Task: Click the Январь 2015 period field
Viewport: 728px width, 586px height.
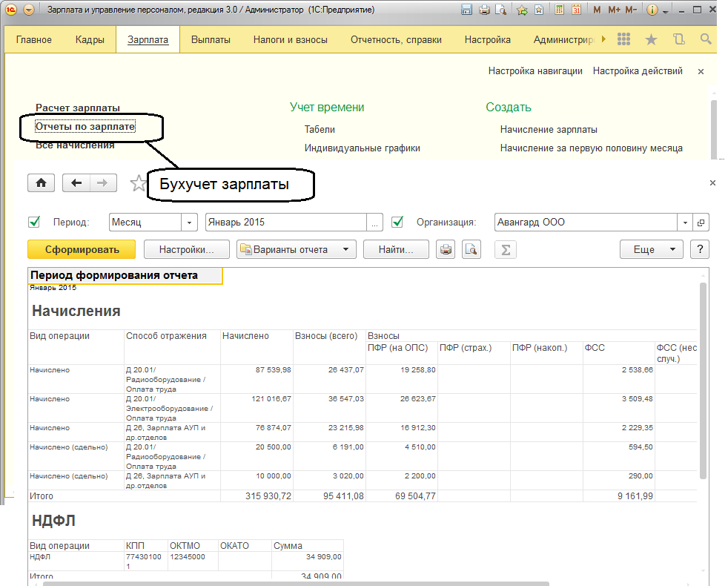Action: 285,222
